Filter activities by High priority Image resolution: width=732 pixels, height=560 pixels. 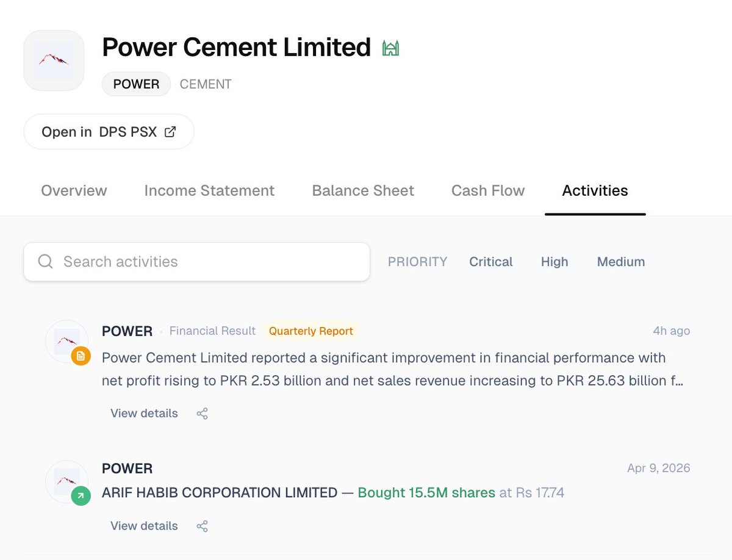pyautogui.click(x=554, y=262)
